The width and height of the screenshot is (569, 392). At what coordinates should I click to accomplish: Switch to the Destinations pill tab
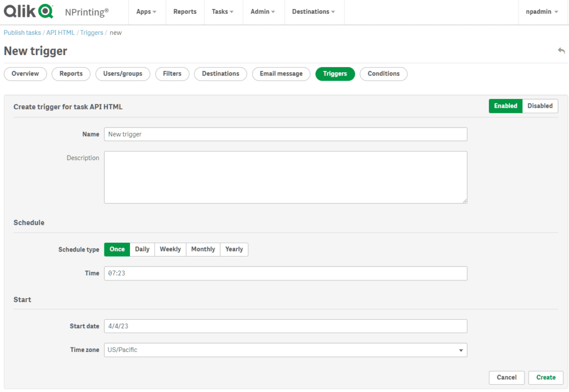[220, 74]
